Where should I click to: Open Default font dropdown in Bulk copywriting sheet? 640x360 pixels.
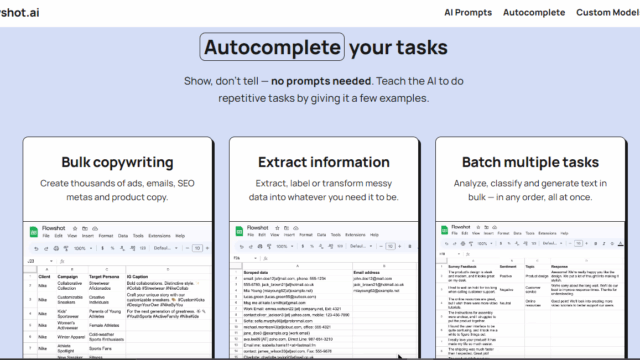coord(166,248)
